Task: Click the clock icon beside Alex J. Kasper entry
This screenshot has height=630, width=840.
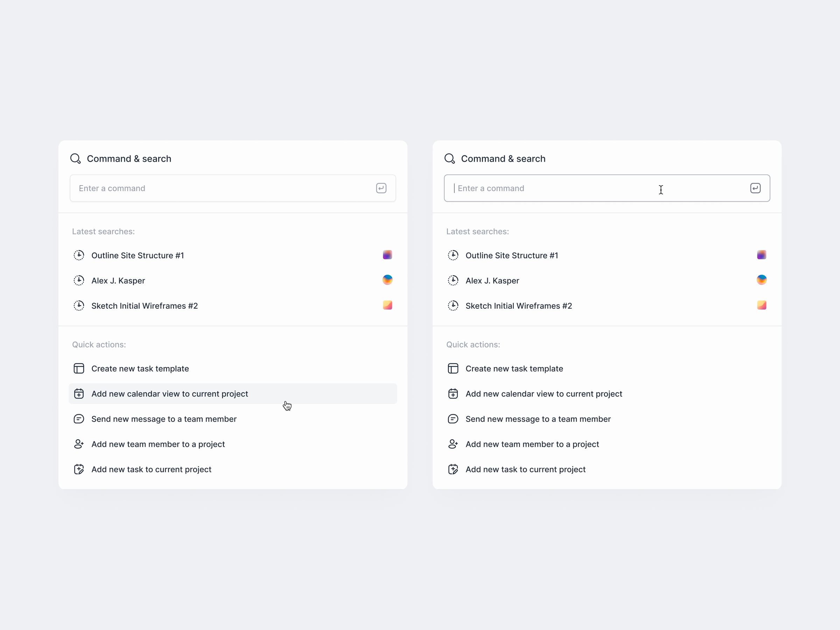Action: coord(79,280)
